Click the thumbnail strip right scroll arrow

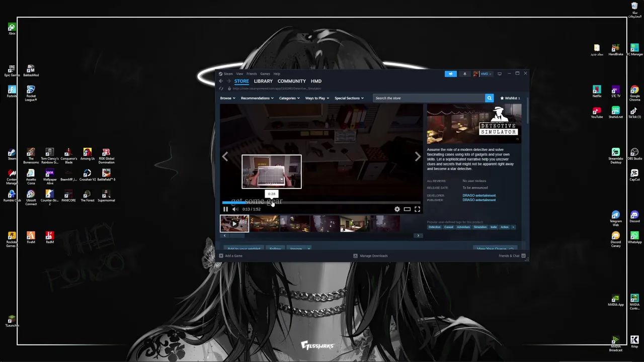[x=418, y=235]
